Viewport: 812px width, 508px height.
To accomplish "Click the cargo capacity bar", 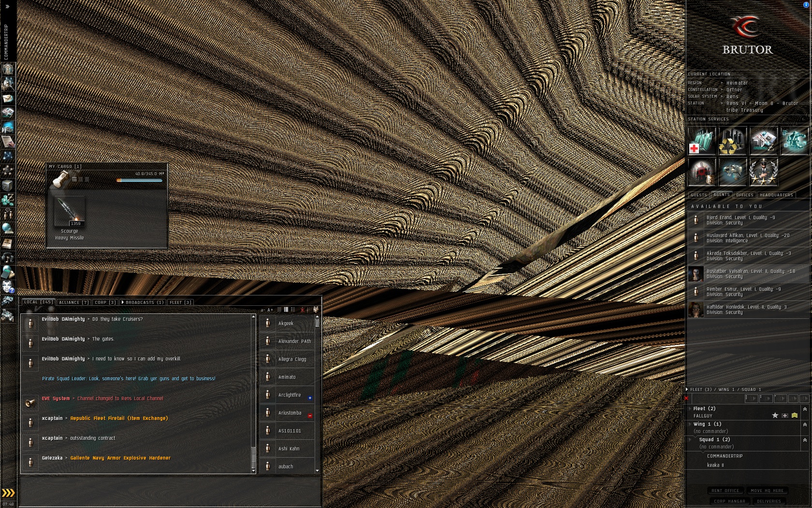I will click(139, 180).
